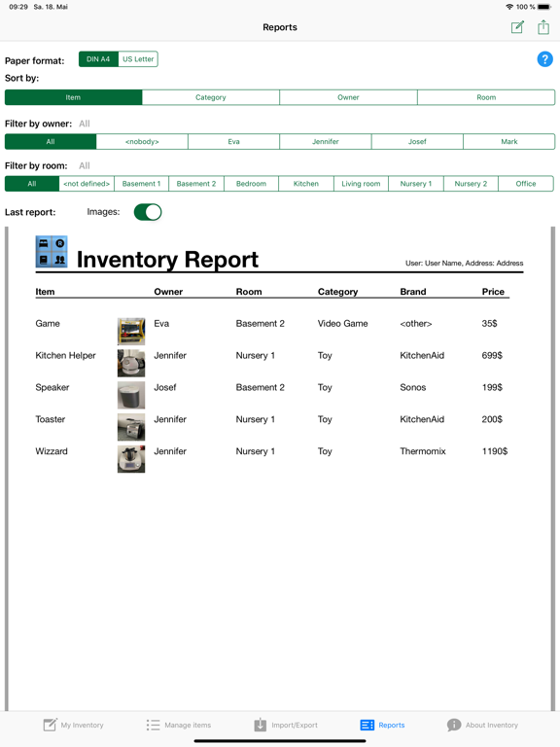Filter by room Basement 2
The height and width of the screenshot is (747, 560).
(x=196, y=184)
